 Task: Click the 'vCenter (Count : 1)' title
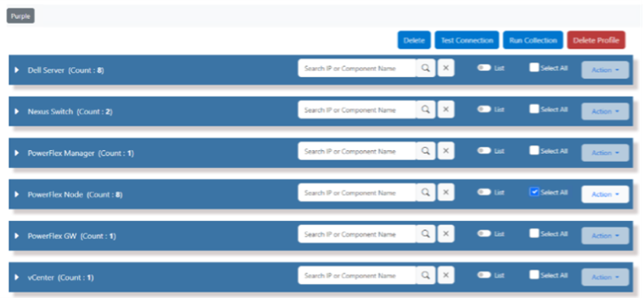coord(61,278)
